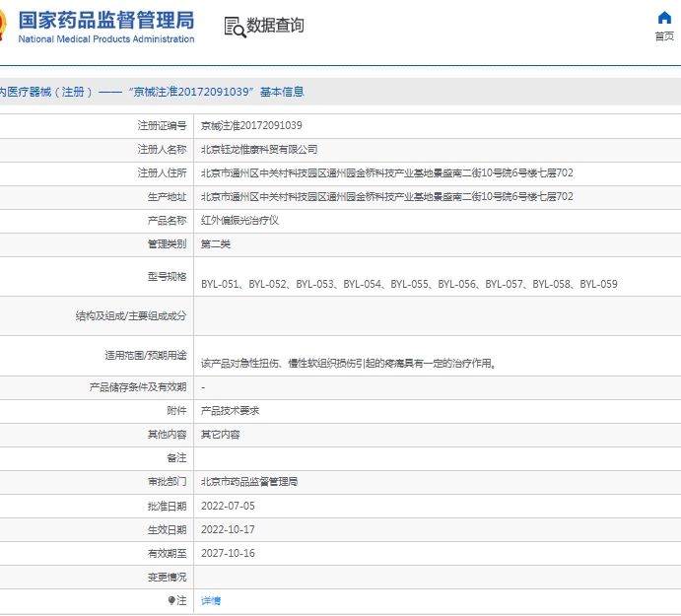Click the 备注 row label

(176, 458)
